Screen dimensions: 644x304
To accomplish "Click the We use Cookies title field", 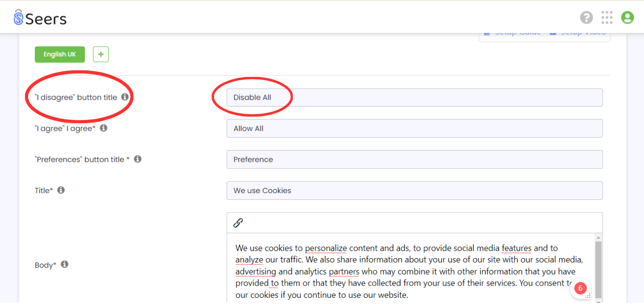I will point(414,191).
